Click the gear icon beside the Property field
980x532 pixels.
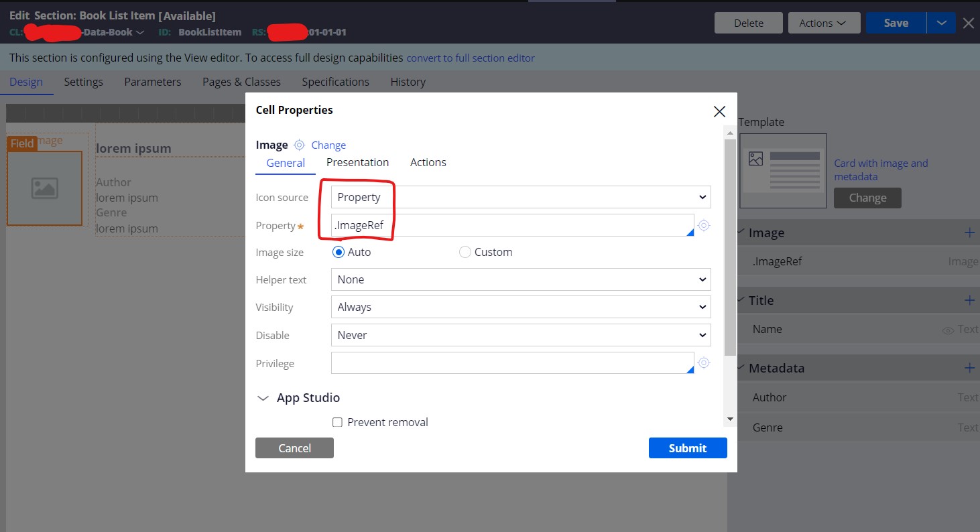point(703,226)
